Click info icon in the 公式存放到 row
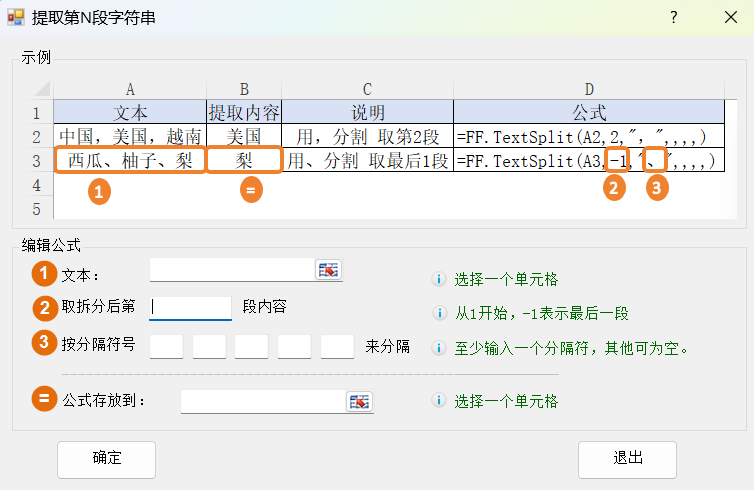The image size is (754, 490). pos(438,401)
